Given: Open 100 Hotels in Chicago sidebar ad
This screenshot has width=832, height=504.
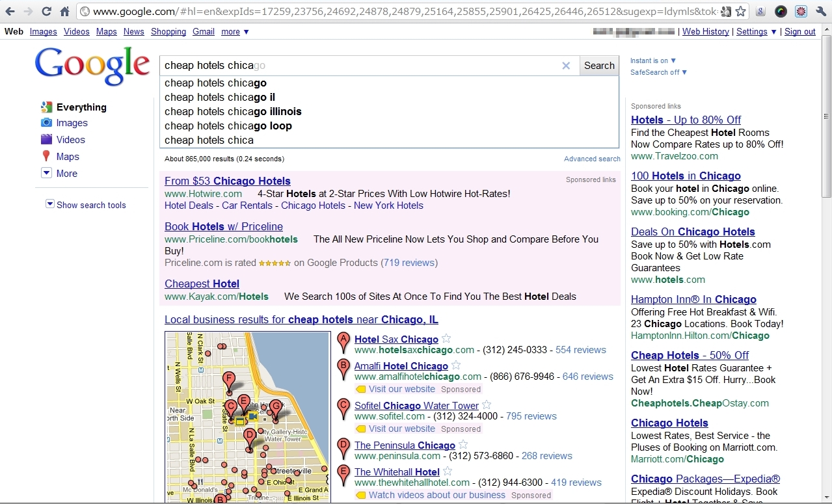Looking at the screenshot, I should tap(686, 176).
